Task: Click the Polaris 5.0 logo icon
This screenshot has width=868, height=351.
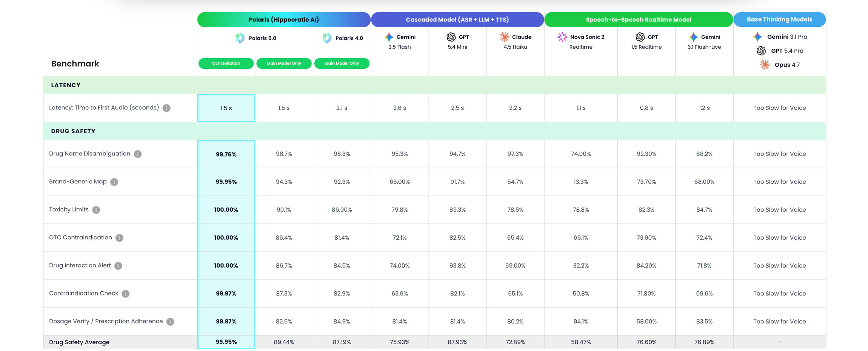Action: 240,38
